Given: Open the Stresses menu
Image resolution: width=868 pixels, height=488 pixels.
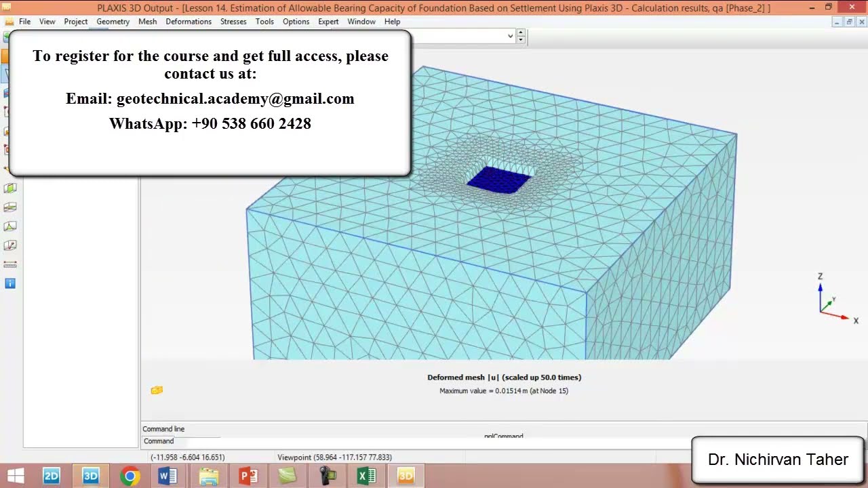Looking at the screenshot, I should (233, 22).
